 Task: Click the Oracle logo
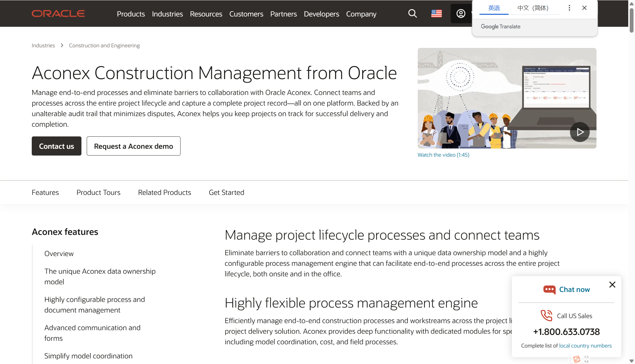(x=58, y=14)
